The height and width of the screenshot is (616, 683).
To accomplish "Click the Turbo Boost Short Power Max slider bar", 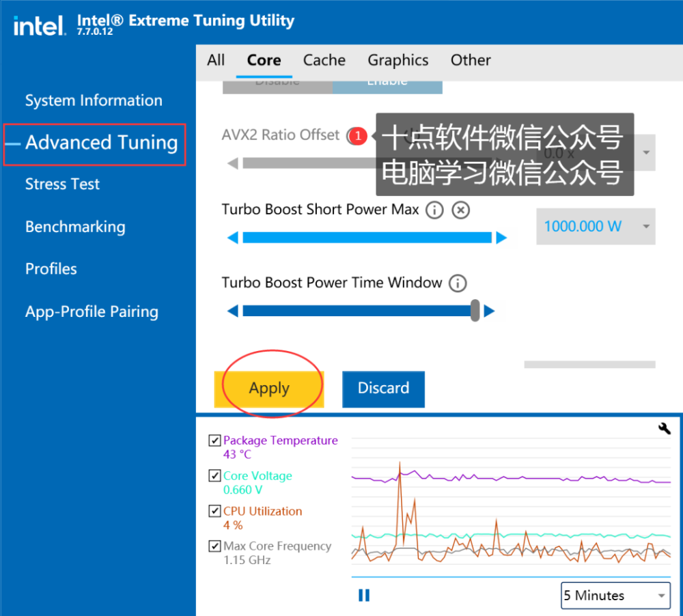I will [367, 238].
